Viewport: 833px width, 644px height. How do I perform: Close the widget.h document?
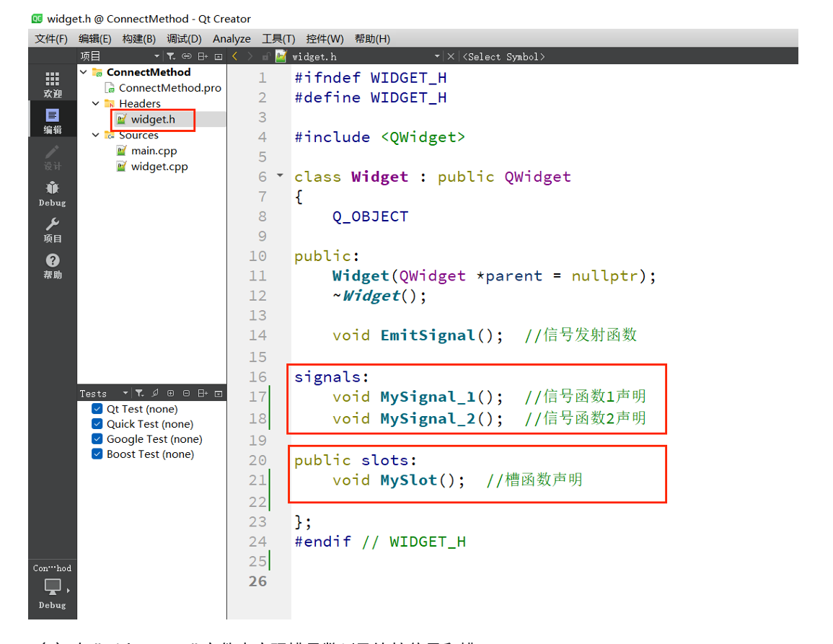tap(451, 56)
